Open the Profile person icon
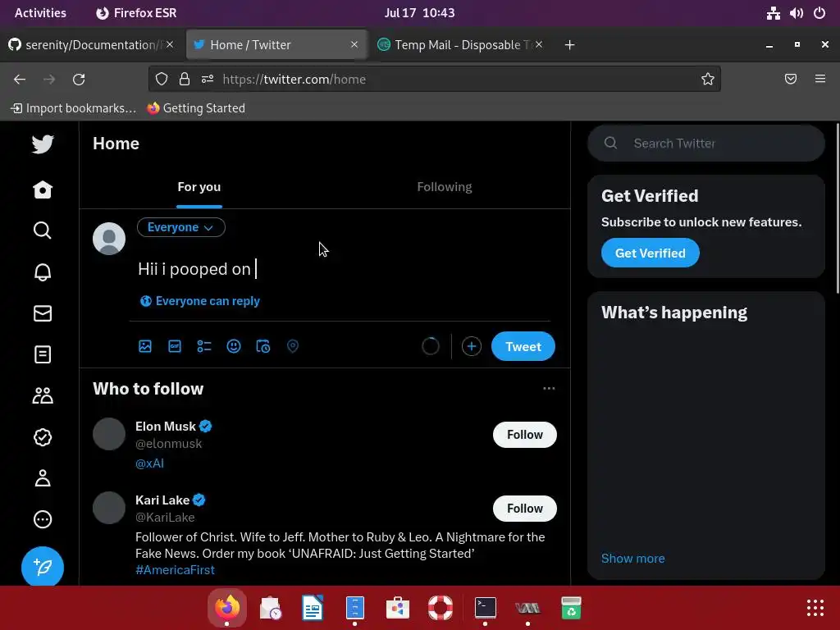This screenshot has width=840, height=630. [43, 478]
